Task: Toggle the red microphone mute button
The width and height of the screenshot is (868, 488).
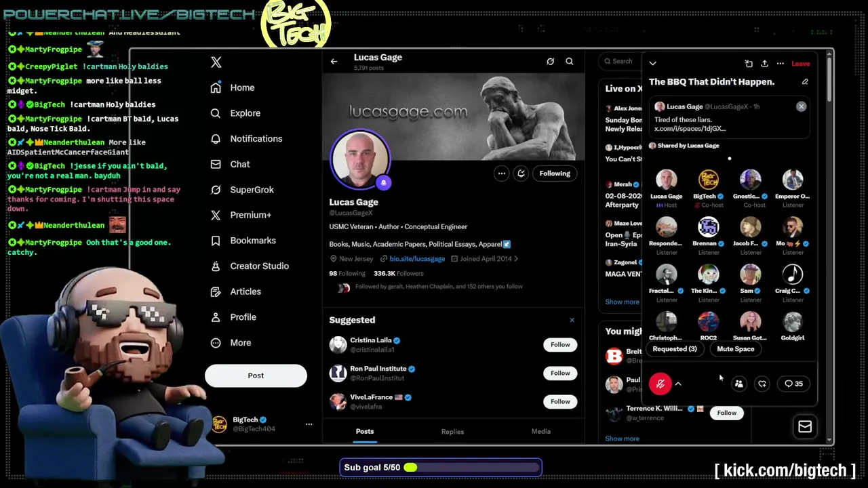Action: click(660, 384)
